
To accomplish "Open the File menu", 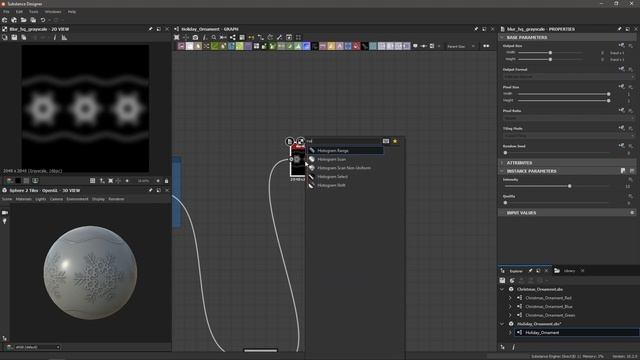I will [7, 12].
